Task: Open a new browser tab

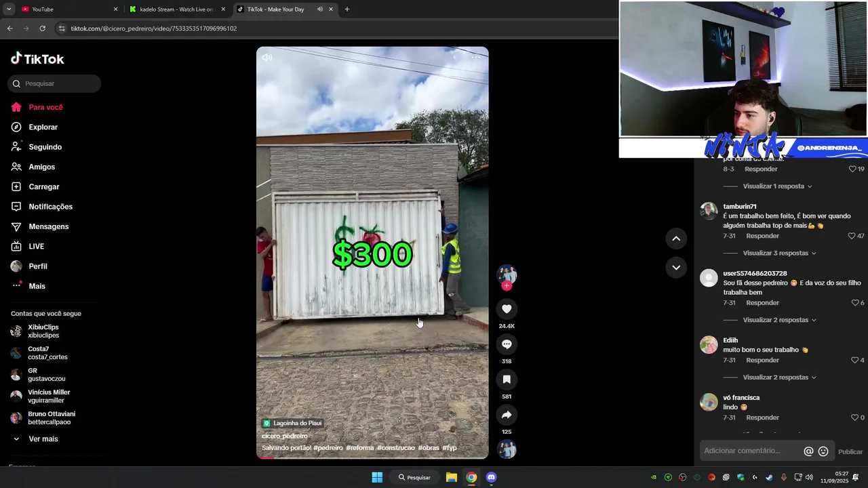Action: (x=347, y=9)
